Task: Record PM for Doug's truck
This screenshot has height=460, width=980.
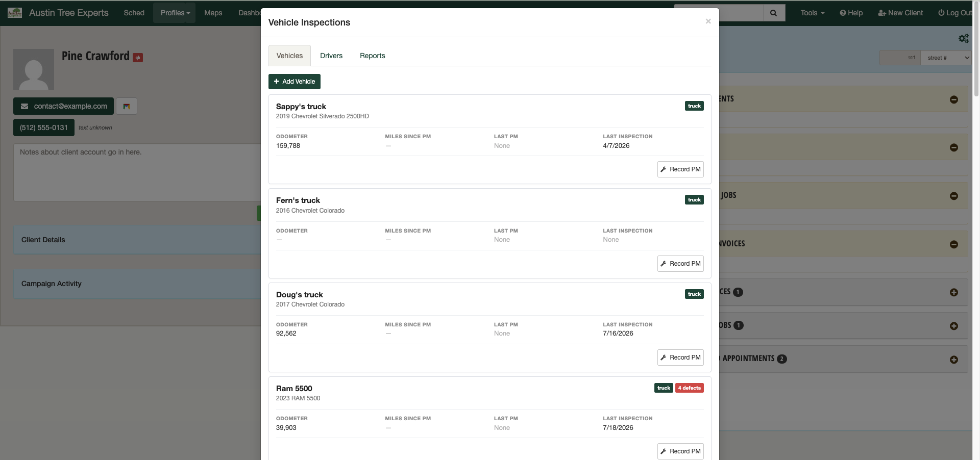Action: [x=680, y=357]
